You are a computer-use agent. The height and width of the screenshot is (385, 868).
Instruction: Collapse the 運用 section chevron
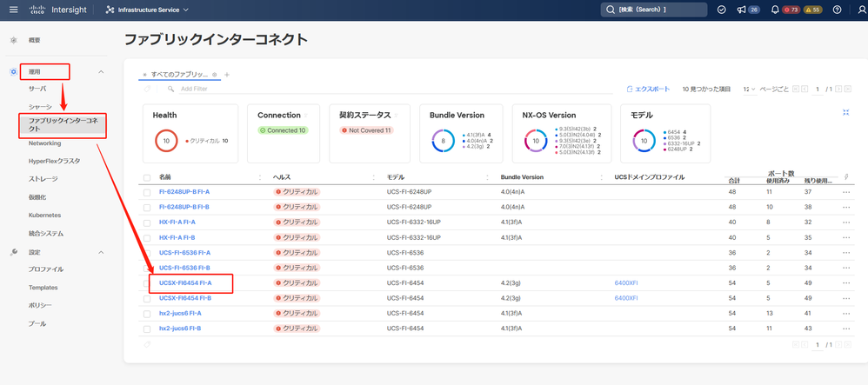pos(101,72)
